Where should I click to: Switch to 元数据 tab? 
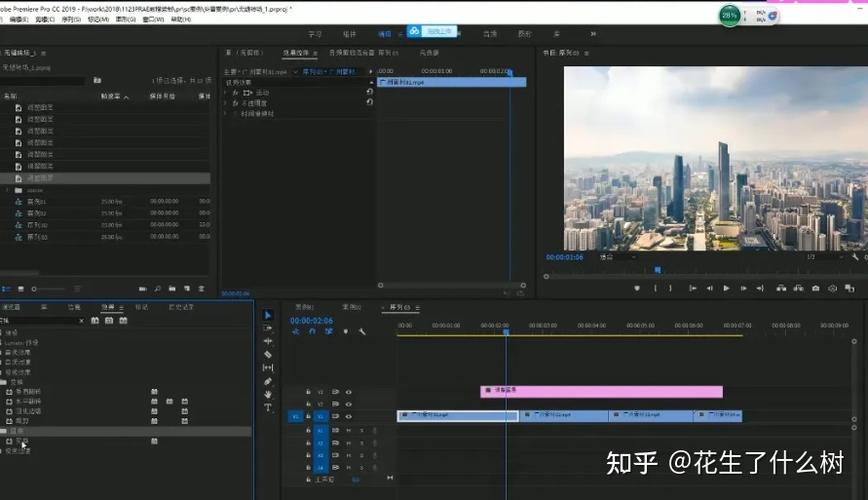click(429, 53)
